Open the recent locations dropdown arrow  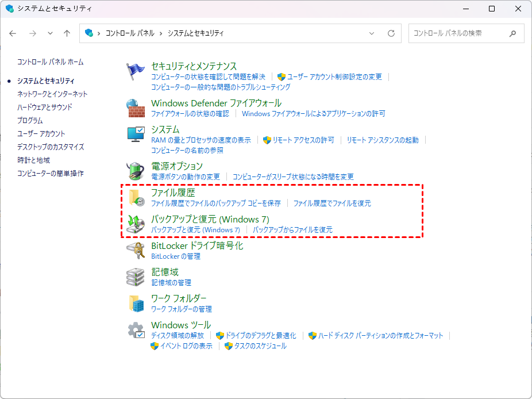pos(50,33)
